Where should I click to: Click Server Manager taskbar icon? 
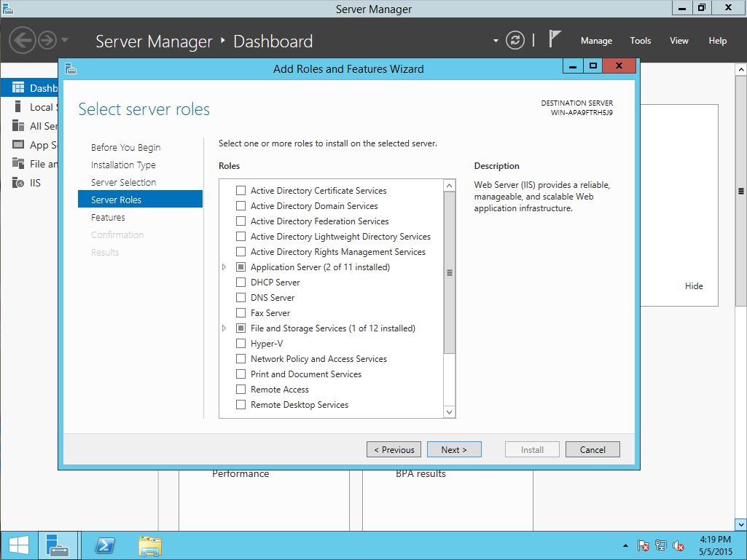click(x=58, y=545)
